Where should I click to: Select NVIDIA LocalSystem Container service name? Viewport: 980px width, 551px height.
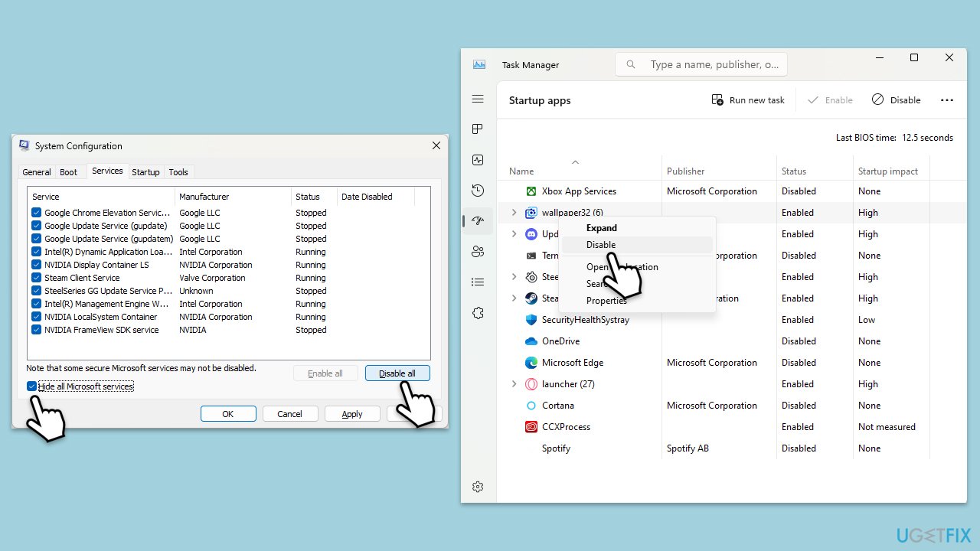(x=101, y=317)
